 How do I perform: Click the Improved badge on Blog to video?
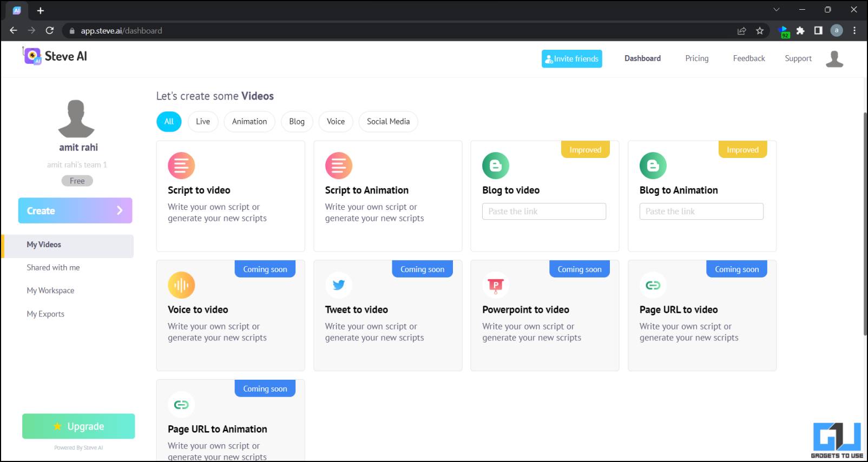pos(586,150)
